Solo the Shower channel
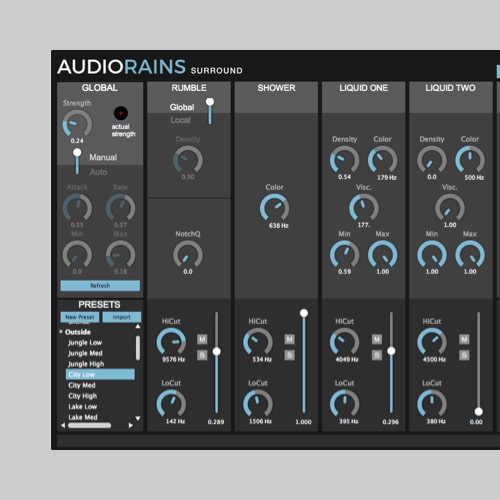The width and height of the screenshot is (500, 500). click(x=289, y=355)
